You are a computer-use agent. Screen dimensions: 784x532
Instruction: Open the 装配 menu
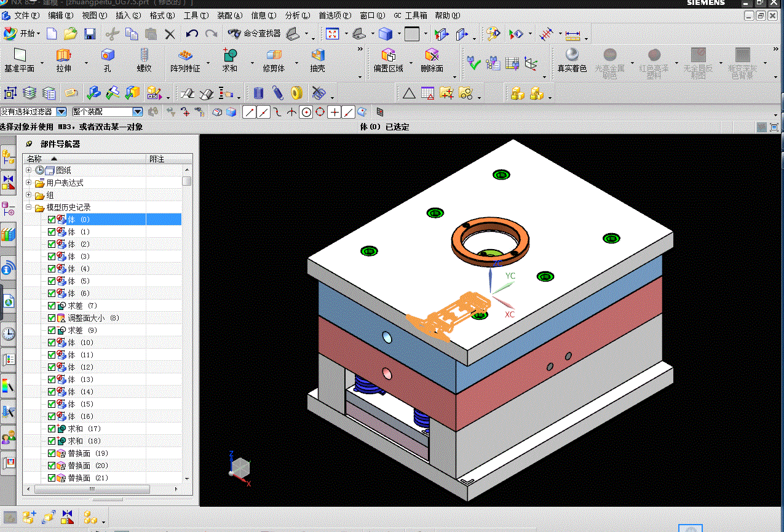tap(229, 15)
